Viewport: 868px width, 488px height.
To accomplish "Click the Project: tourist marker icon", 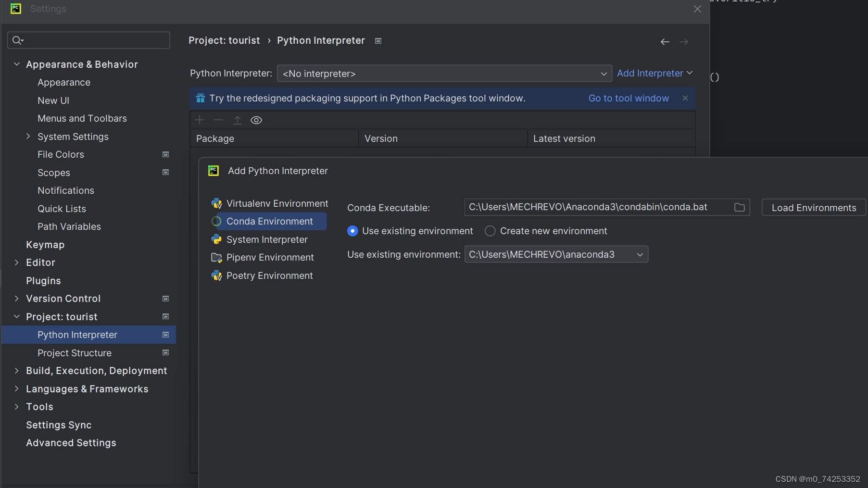I will [x=166, y=316].
